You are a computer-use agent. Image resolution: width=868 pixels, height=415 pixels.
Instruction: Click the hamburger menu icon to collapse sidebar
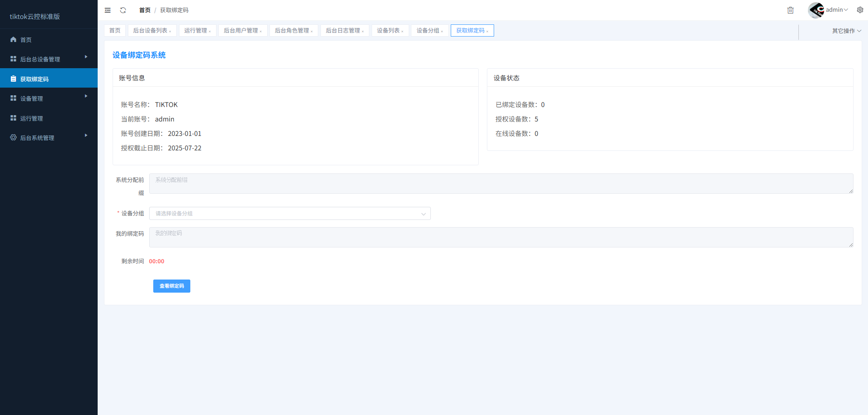(x=108, y=10)
